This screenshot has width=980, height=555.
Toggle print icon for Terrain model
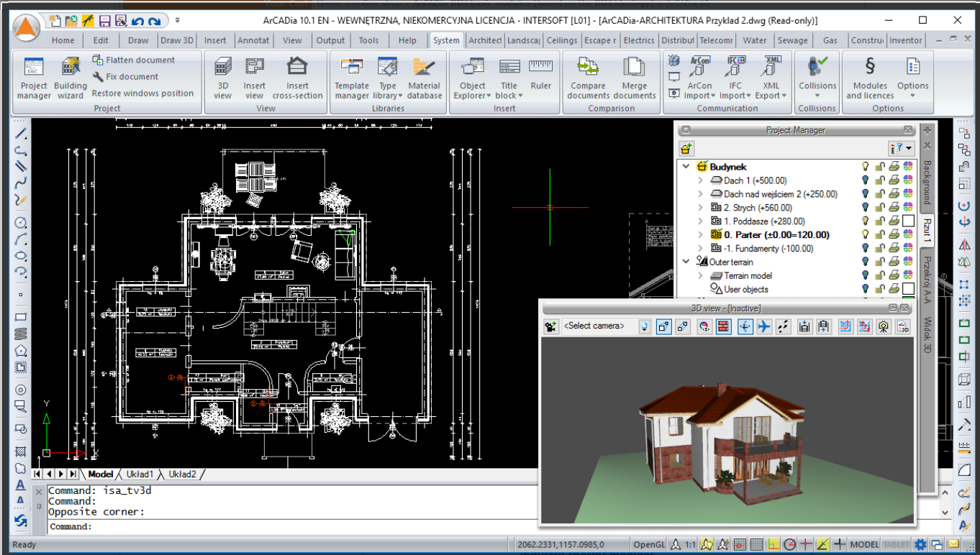[893, 276]
